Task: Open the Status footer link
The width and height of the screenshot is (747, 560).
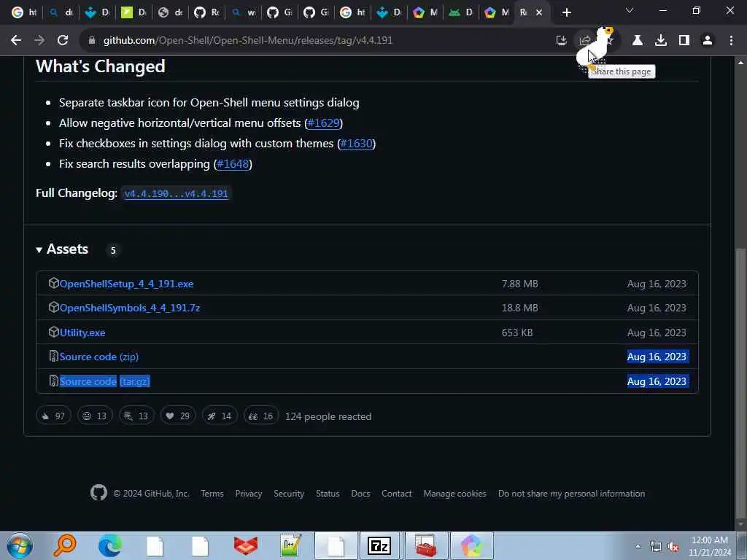Action: [328, 494]
